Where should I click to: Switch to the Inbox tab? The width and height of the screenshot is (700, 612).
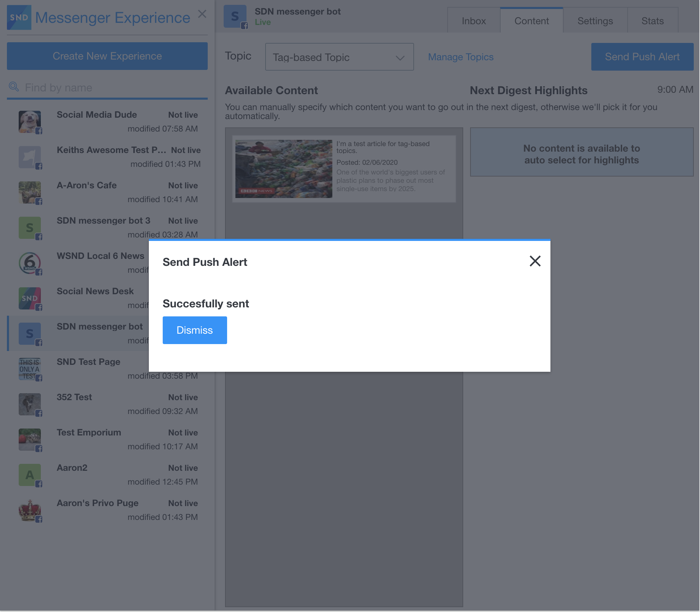point(474,21)
